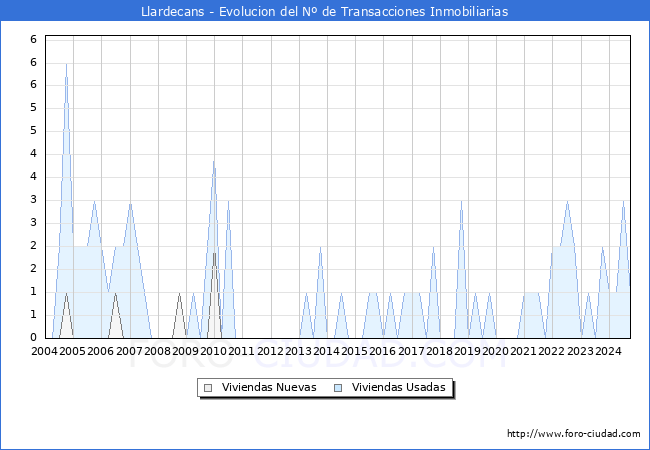The width and height of the screenshot is (650, 450).
Task: Click the 2013 x-axis label
Action: pyautogui.click(x=298, y=351)
